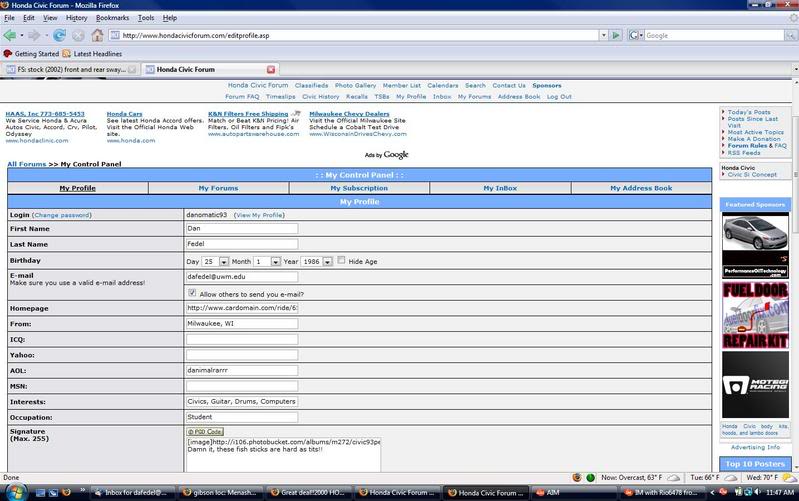Click in the empty ICQ field
This screenshot has width=799, height=501.
[x=242, y=339]
